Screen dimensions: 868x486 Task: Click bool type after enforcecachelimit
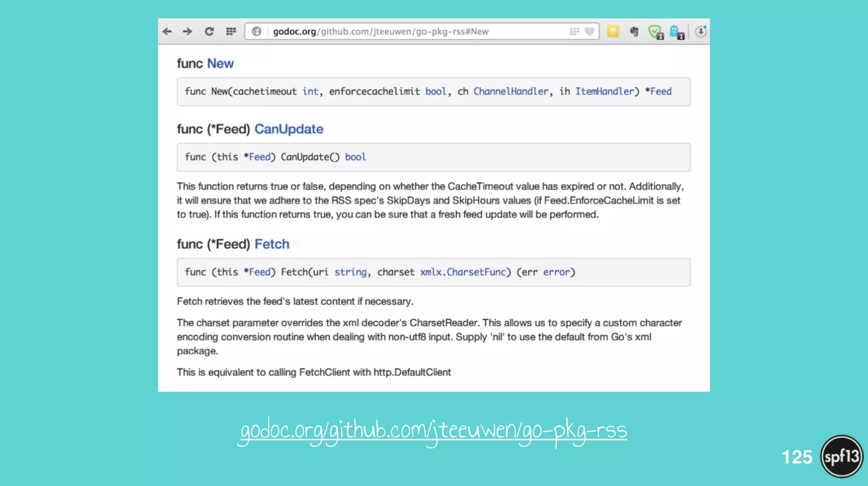click(x=436, y=92)
